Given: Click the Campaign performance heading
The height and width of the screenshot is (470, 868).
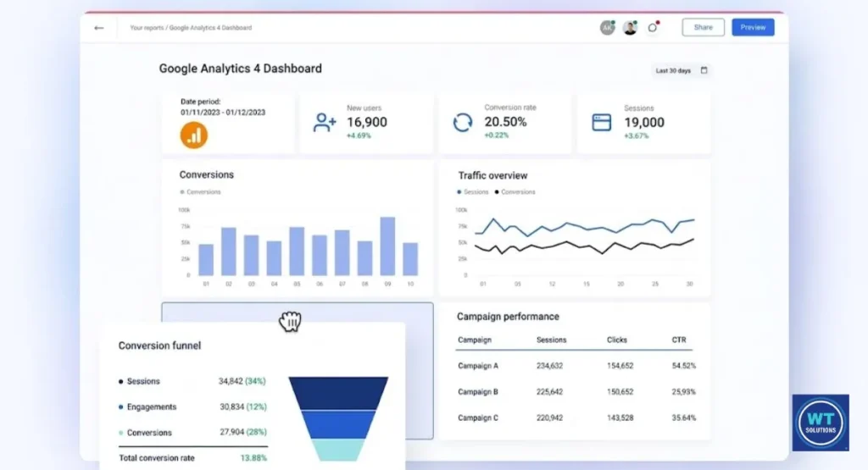Looking at the screenshot, I should 508,317.
